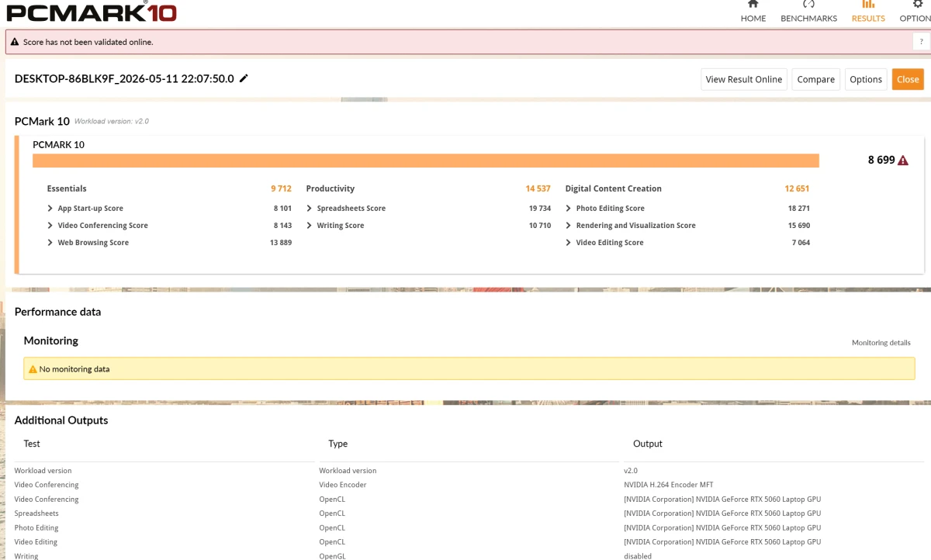Click View Result Online button
This screenshot has height=560, width=931.
743,79
